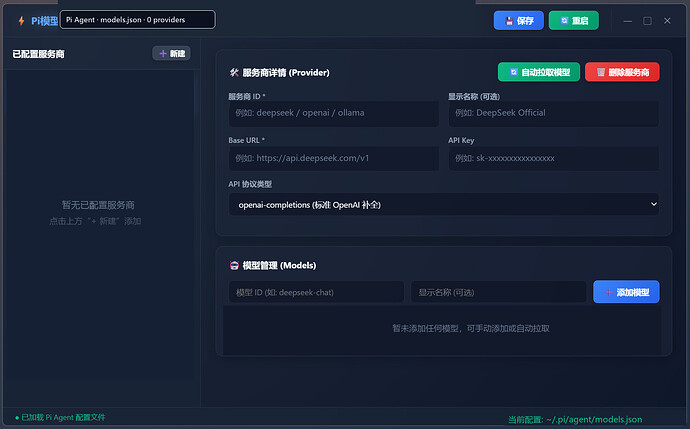Open the API 协议类型 dropdown
Image resolution: width=690 pixels, height=429 pixels.
(x=444, y=205)
